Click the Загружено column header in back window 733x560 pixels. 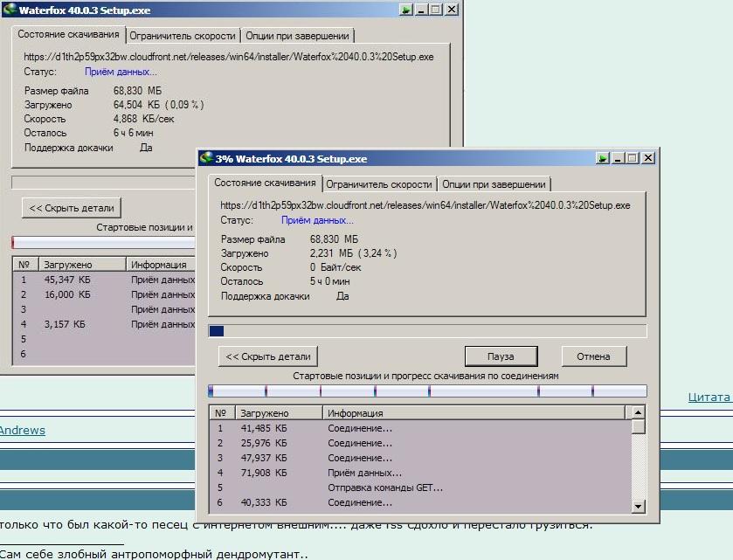(x=82, y=265)
